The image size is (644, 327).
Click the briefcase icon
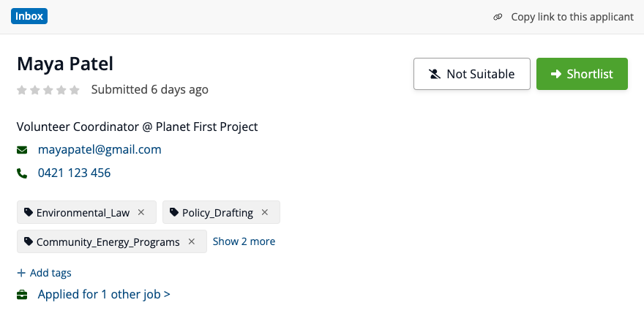pyautogui.click(x=23, y=295)
